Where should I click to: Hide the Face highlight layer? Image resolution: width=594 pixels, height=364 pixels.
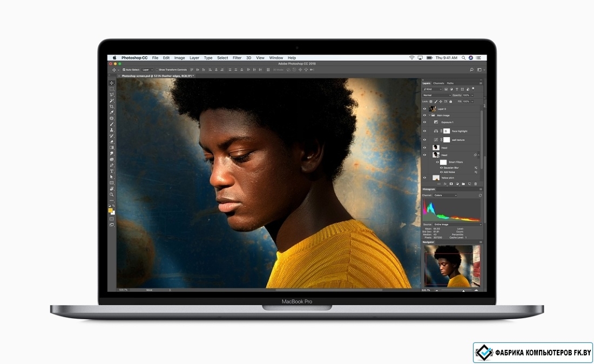point(424,131)
